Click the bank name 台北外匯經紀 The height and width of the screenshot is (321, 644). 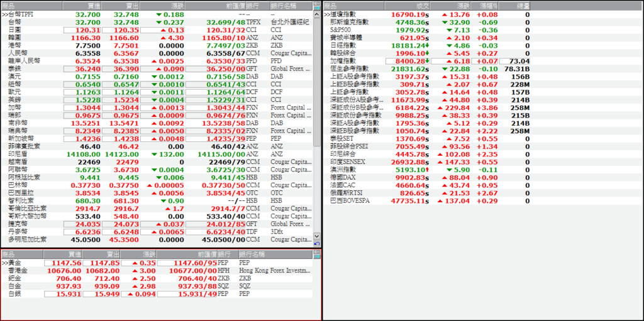[x=290, y=22]
